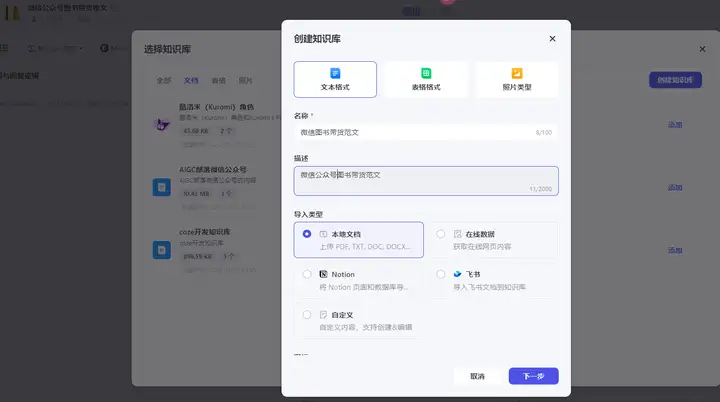The width and height of the screenshot is (720, 402).
Task: Select the 文本格式 text format icon
Action: tap(335, 74)
